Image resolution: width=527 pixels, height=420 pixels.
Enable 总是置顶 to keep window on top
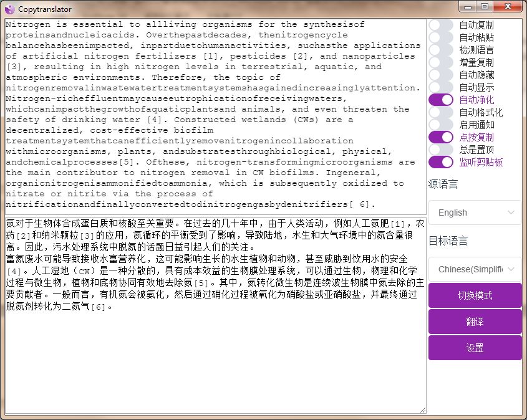tap(440, 150)
